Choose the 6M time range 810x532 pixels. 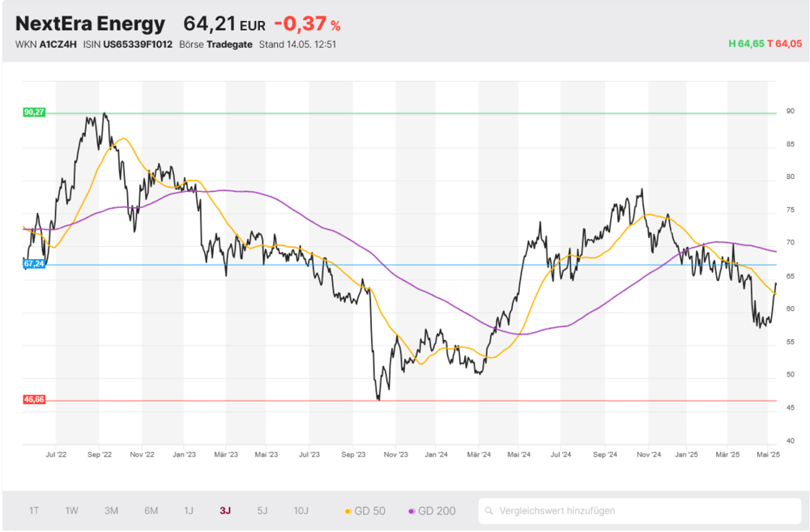pyautogui.click(x=151, y=511)
